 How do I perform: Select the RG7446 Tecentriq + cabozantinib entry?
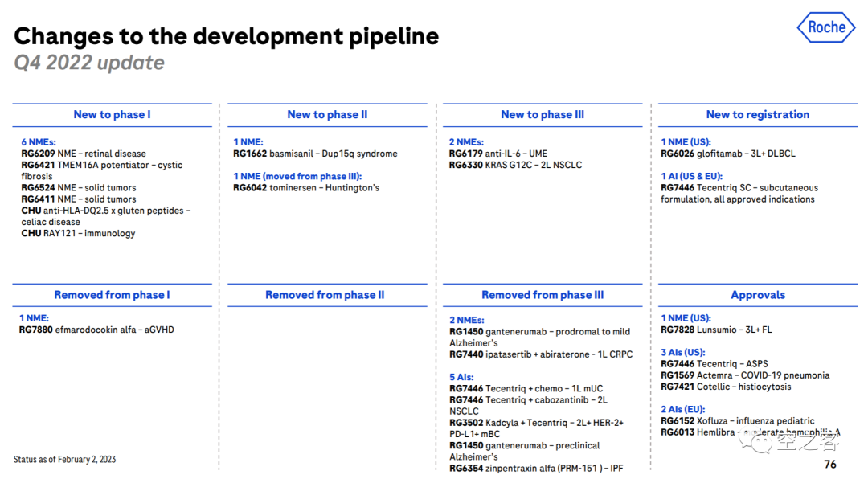coord(529,405)
